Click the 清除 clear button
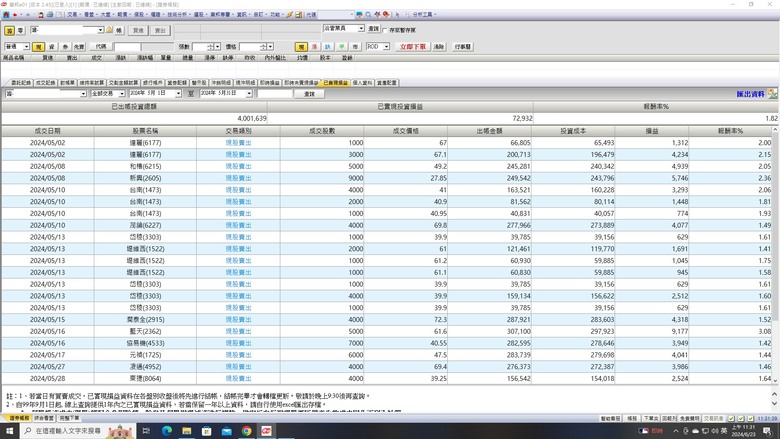 (438, 47)
